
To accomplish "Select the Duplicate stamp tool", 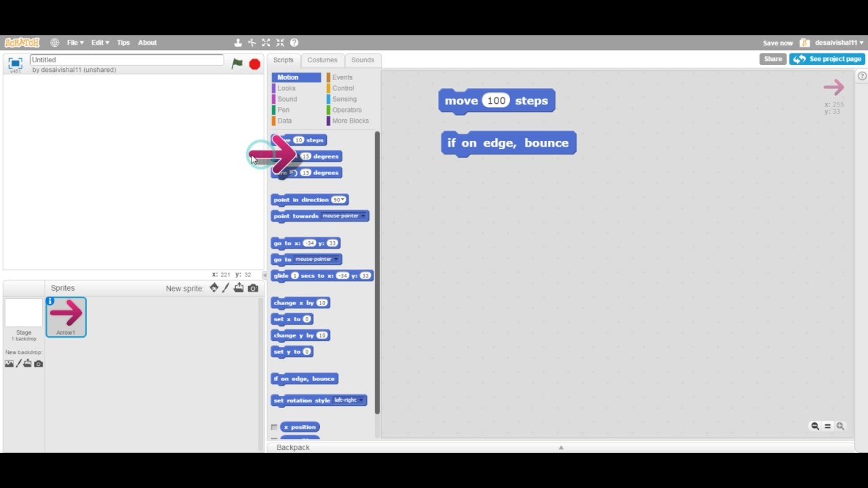I will click(x=238, y=43).
